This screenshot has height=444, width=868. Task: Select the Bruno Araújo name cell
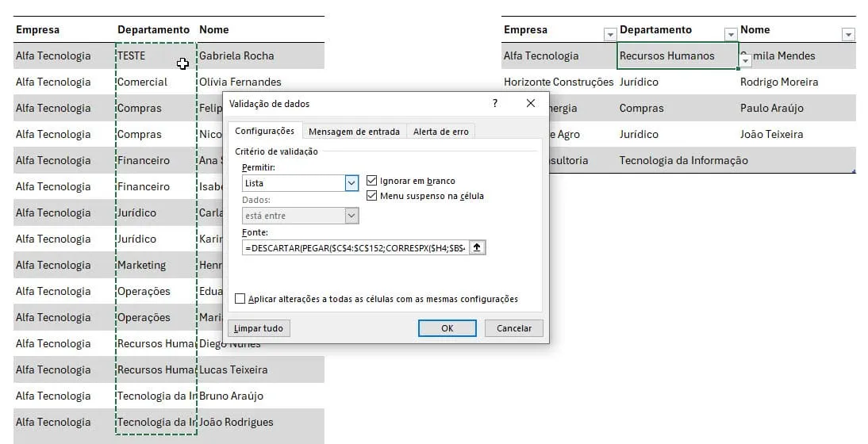tap(261, 396)
